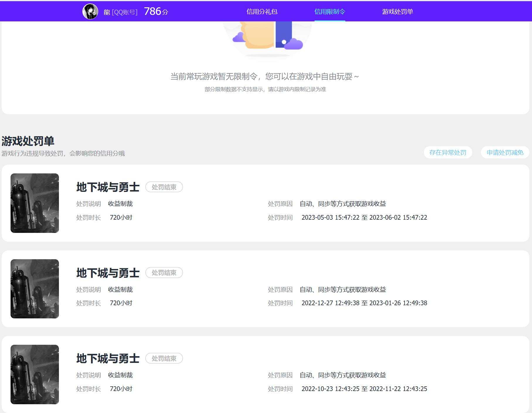
Task: Click 自动、同步等方式获取游戏收益 reason in 2022-10-23 card
Action: [343, 375]
